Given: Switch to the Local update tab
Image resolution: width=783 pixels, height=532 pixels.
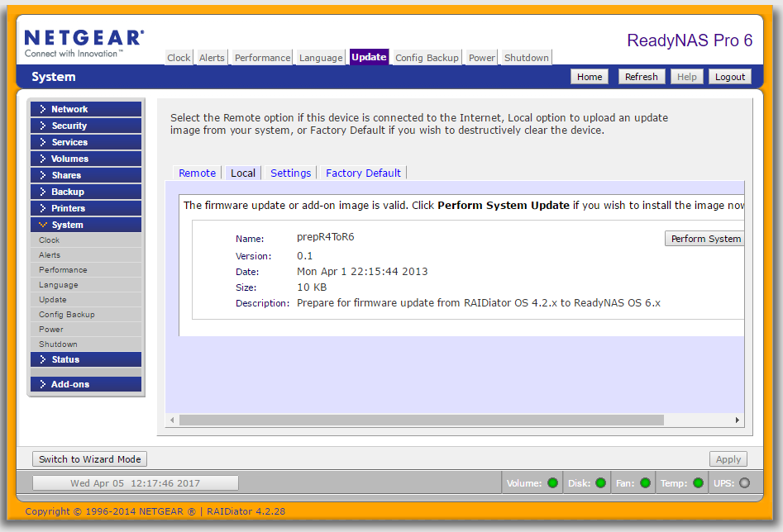Looking at the screenshot, I should (243, 173).
